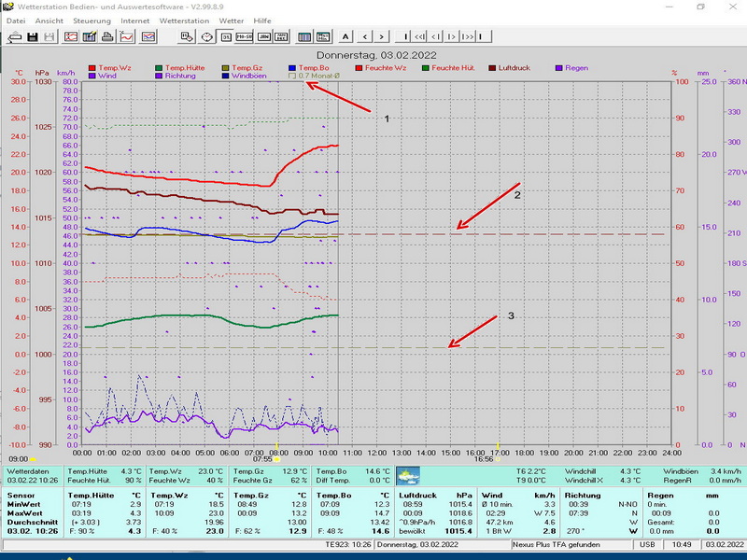Click the '>' next period button
Viewport: 747px width, 560px height.
[x=381, y=37]
